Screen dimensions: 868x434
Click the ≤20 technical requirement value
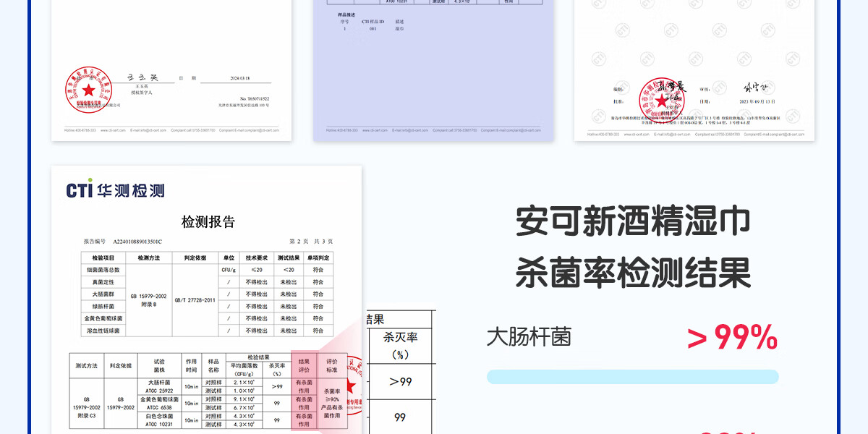tap(257, 270)
